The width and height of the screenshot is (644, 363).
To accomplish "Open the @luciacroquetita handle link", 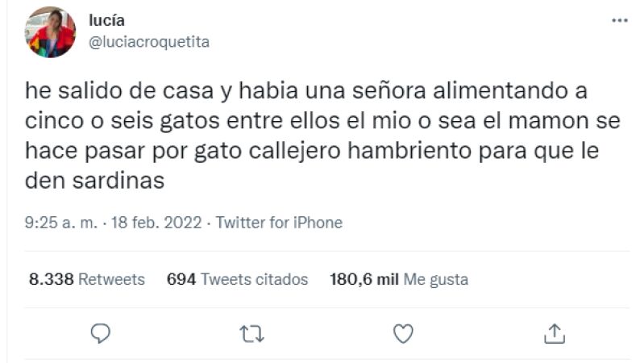I will [x=149, y=42].
